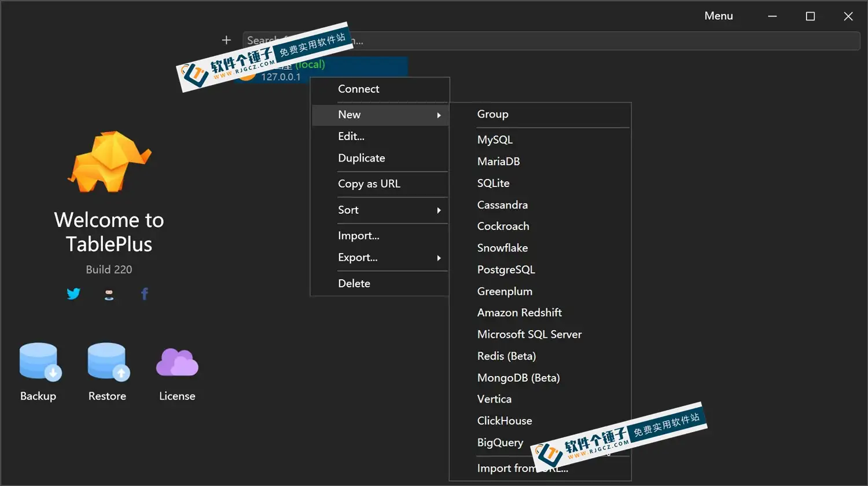Create a new Group
Screen dimensions: 868x486
540,115
